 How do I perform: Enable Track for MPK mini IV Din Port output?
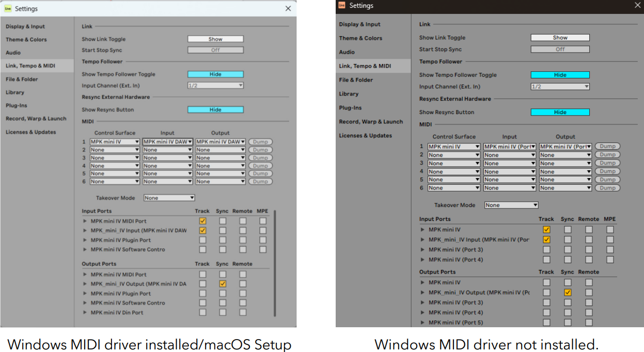[x=202, y=312]
